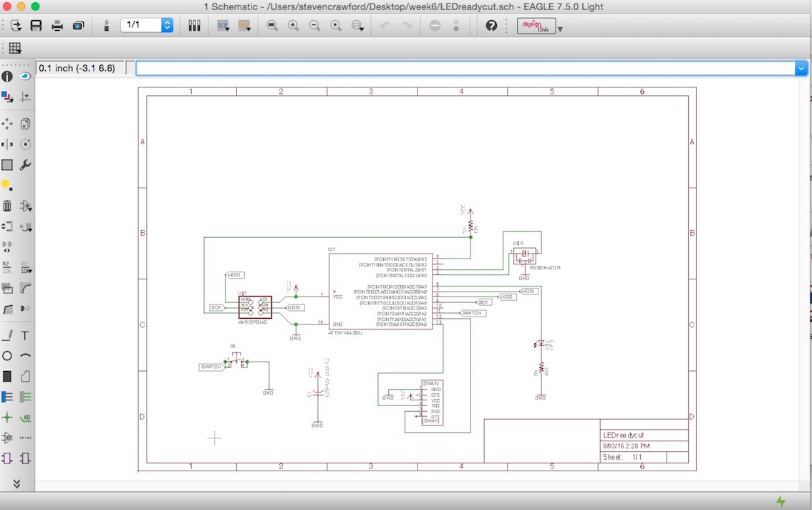Open Help with the question mark
Screen dimensions: 812x510
tap(491, 25)
